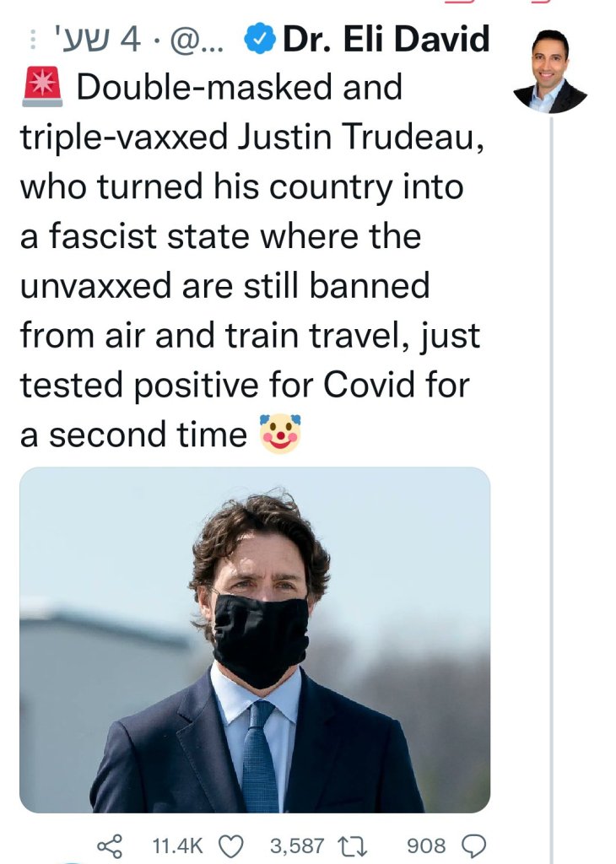Open Dr. Eli David's profile picture
This screenshot has width=616, height=864.
click(550, 71)
